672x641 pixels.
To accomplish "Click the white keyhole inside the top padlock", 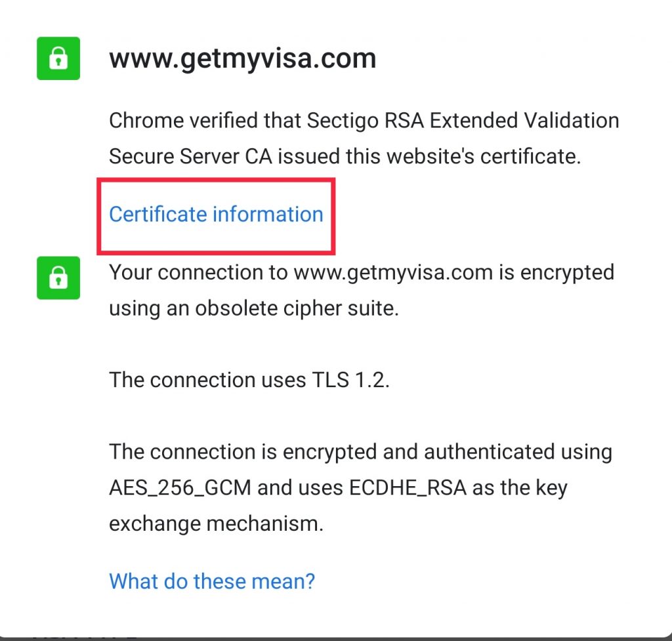I will click(x=58, y=62).
